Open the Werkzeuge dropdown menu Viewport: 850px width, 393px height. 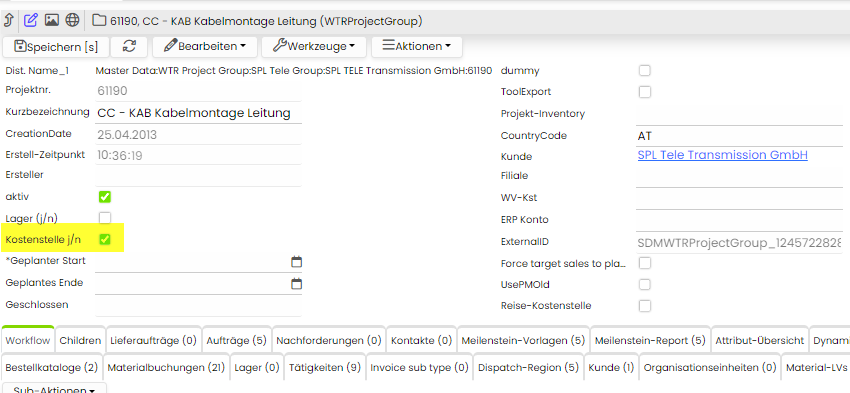point(314,47)
